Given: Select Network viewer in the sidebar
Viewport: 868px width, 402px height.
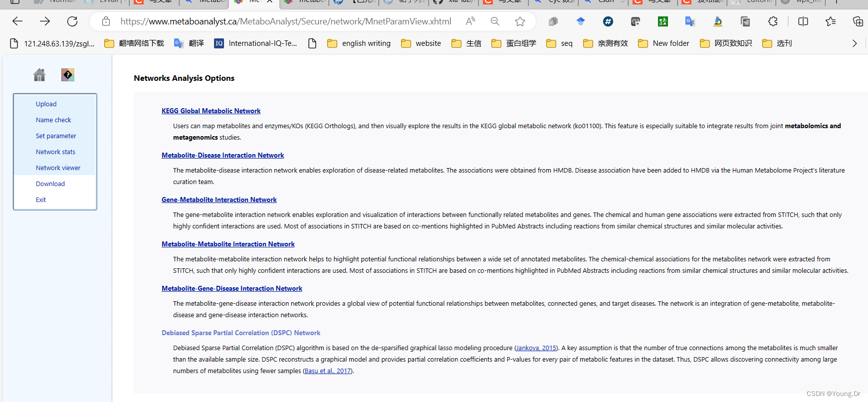Looking at the screenshot, I should point(58,168).
